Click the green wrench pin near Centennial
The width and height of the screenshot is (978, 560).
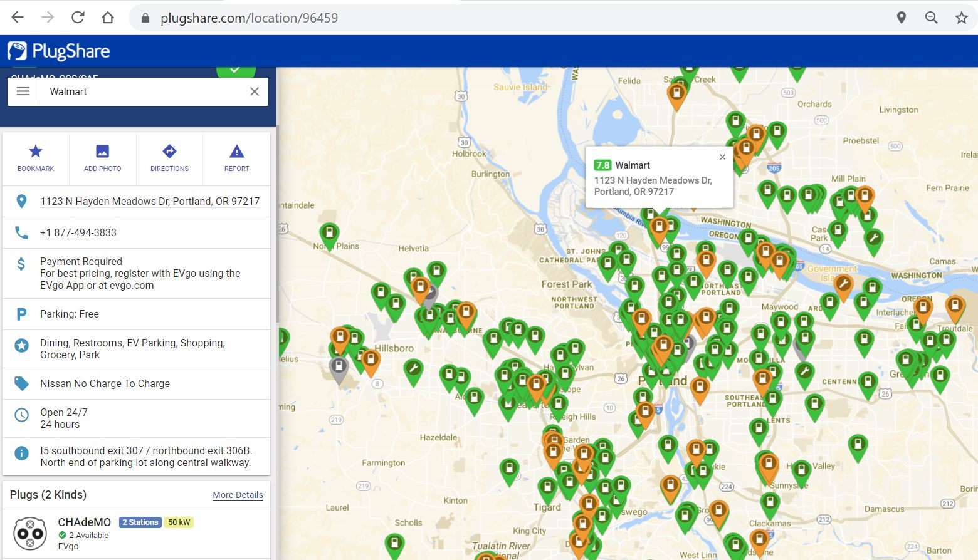pos(804,375)
